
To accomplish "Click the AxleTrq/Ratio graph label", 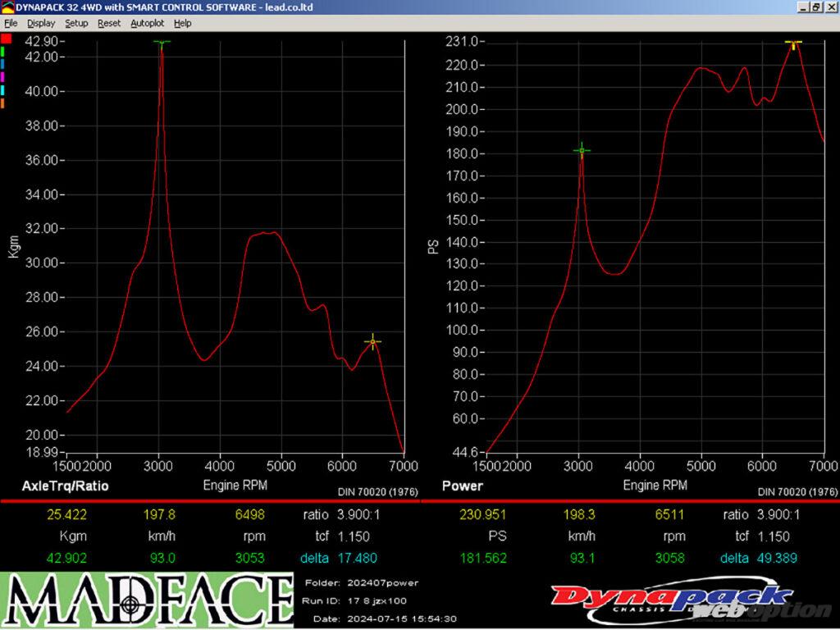I will coord(66,486).
